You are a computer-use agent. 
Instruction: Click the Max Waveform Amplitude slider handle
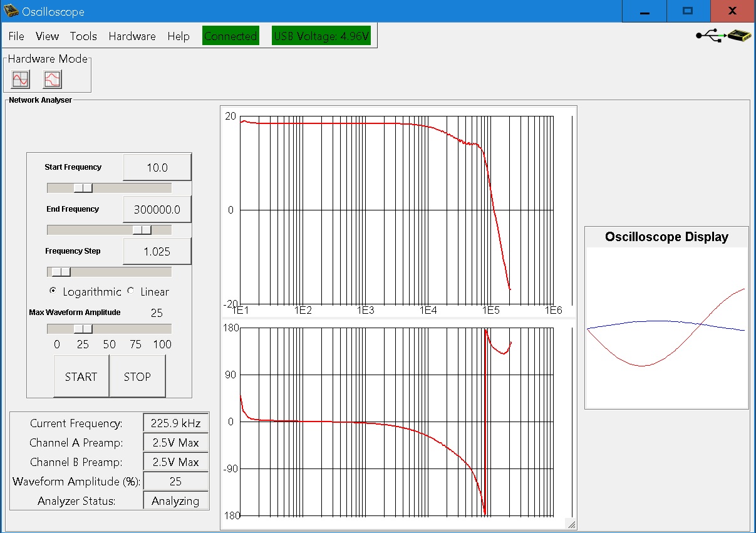82,329
